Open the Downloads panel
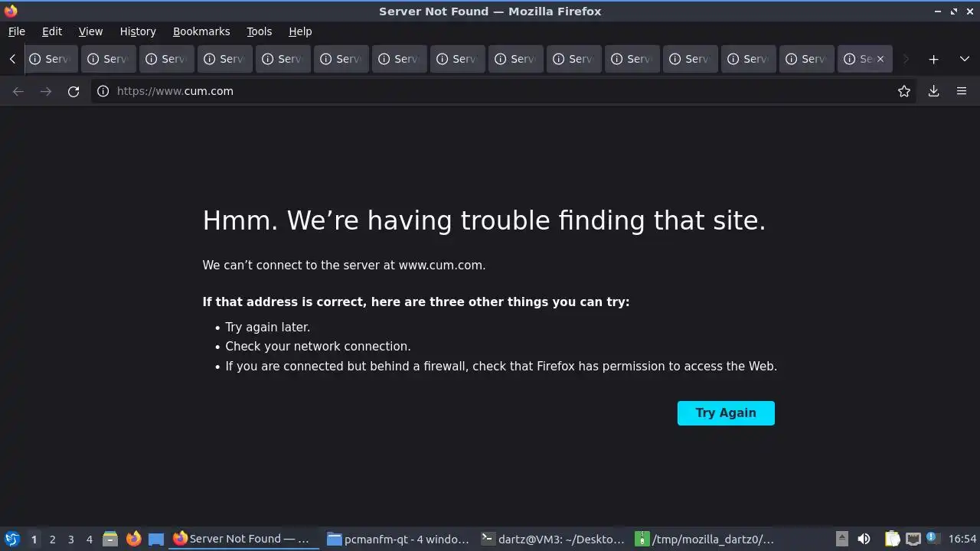Viewport: 980px width, 551px height. (933, 91)
